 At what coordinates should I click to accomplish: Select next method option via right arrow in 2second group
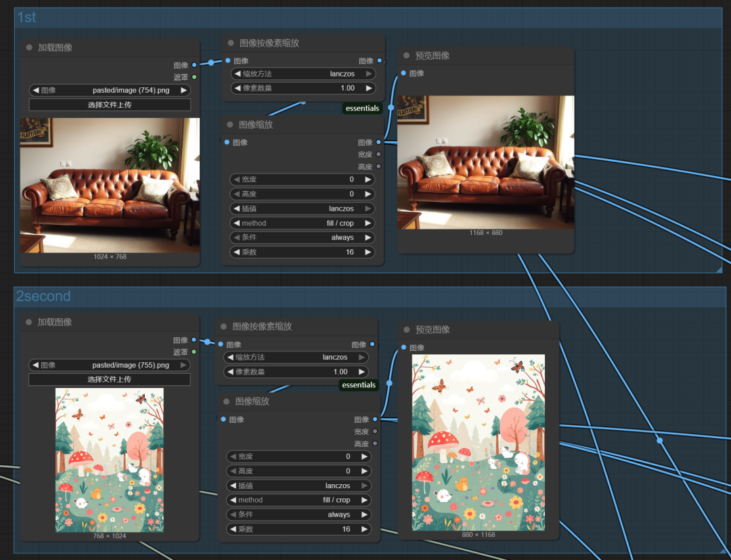pyautogui.click(x=364, y=500)
